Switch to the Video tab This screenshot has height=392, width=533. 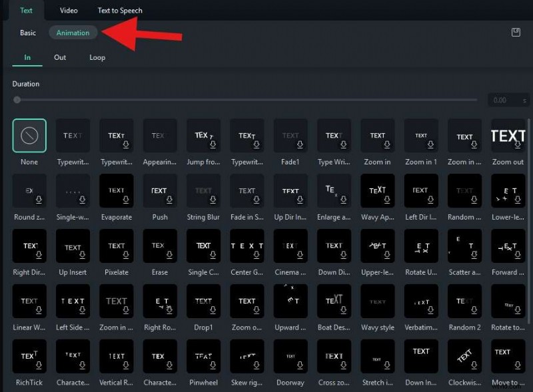[x=69, y=10]
